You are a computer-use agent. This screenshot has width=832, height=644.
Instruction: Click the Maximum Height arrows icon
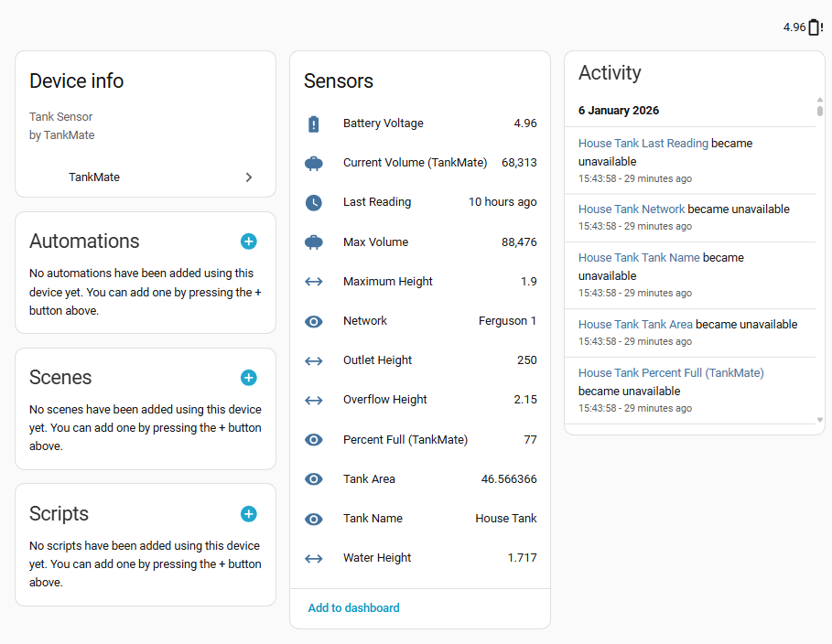coord(314,282)
